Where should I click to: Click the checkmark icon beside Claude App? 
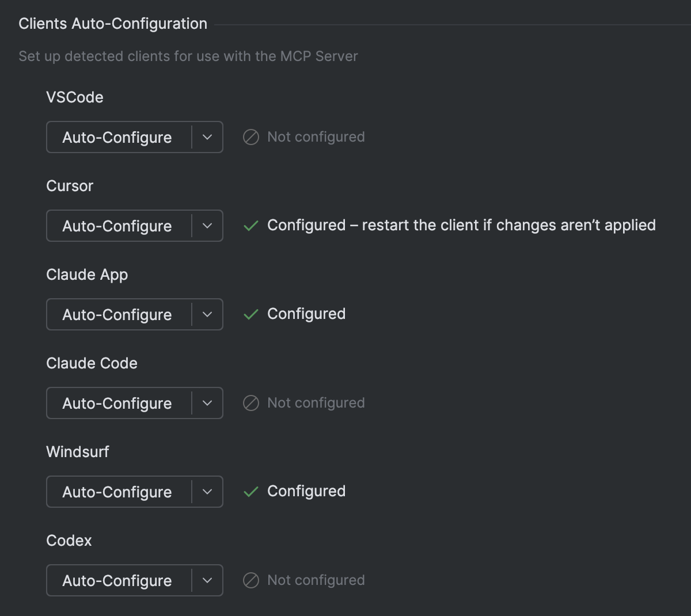pos(251,314)
